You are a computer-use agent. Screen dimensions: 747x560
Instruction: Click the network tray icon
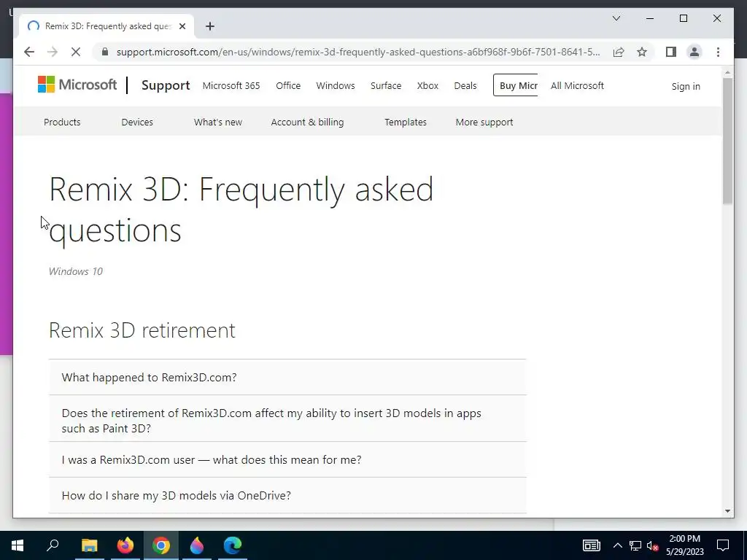(x=635, y=545)
